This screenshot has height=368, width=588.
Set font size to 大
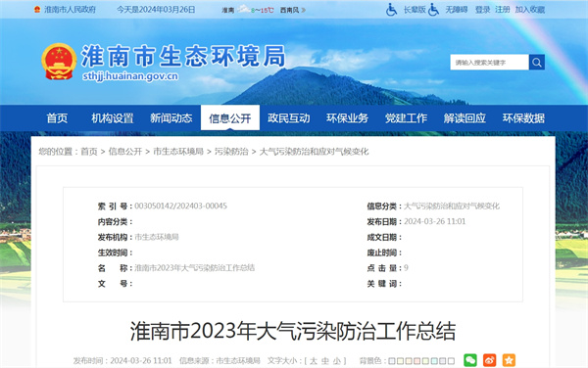pos(314,361)
